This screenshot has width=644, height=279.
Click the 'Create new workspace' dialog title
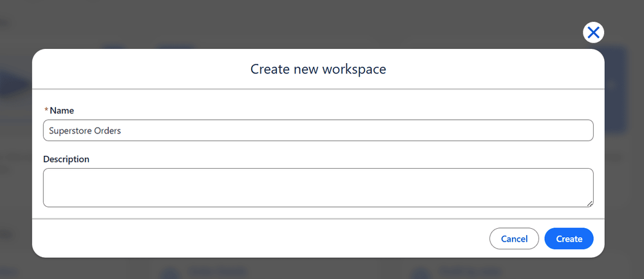(318, 69)
